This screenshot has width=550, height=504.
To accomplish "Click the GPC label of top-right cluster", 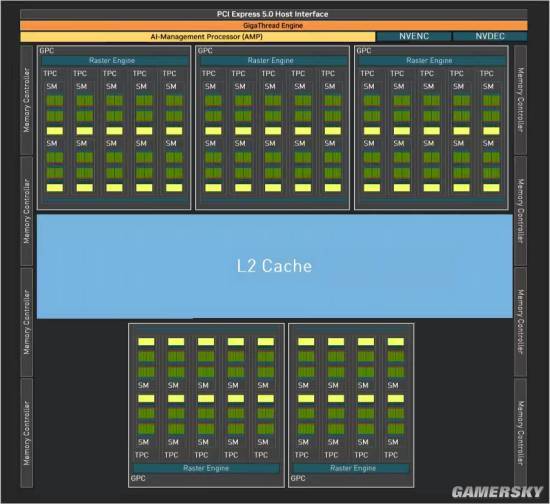I will (x=364, y=51).
